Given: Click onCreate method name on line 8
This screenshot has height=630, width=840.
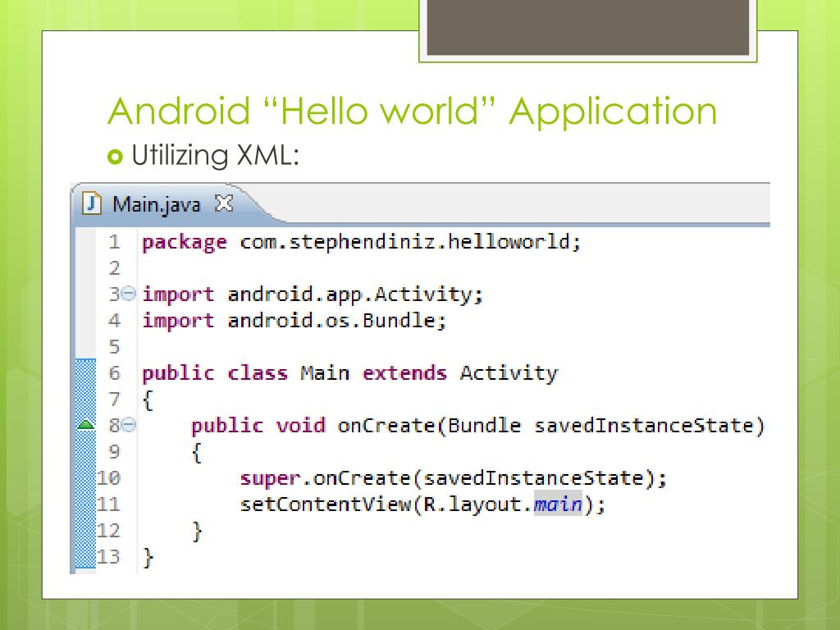Looking at the screenshot, I should click(386, 426).
